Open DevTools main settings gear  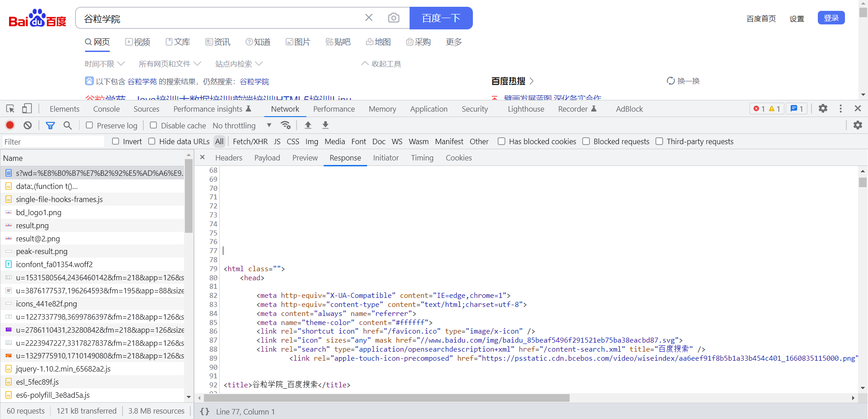point(823,108)
